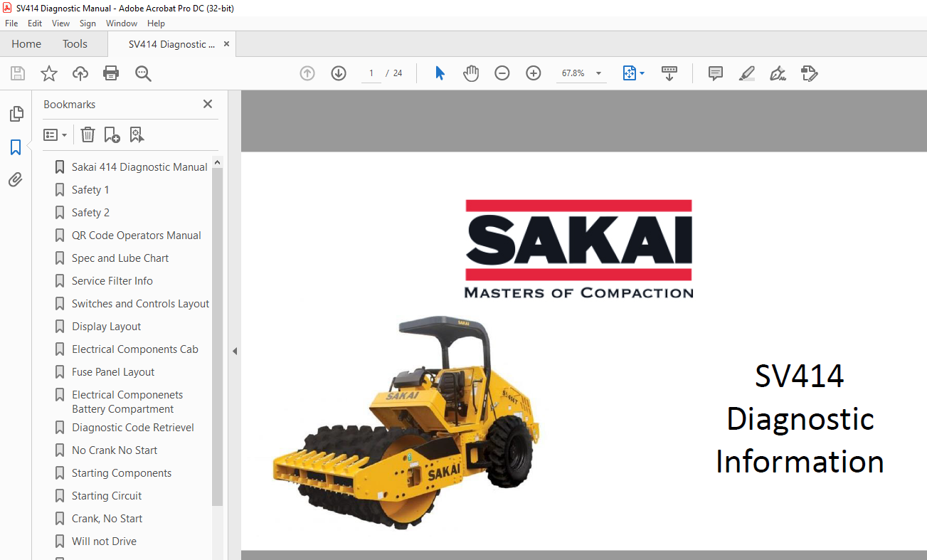Open the Edit menu

coord(35,23)
